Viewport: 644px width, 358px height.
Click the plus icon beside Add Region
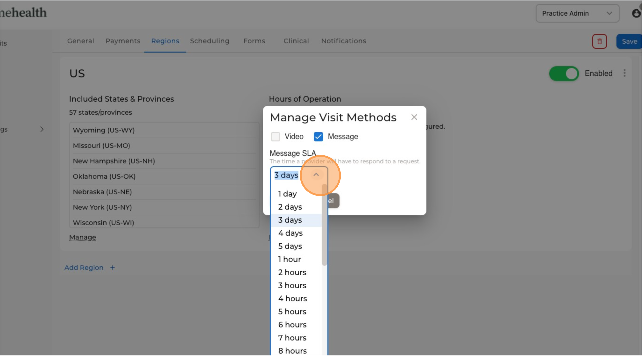113,268
